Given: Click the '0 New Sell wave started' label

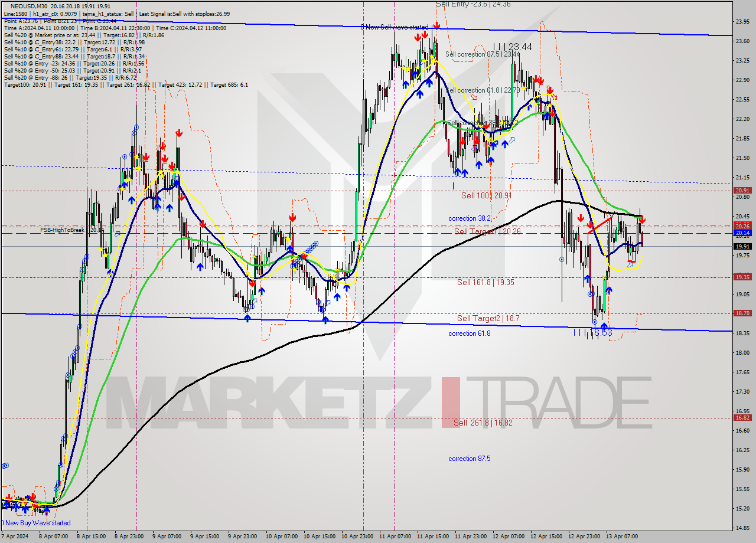Looking at the screenshot, I should coord(395,27).
